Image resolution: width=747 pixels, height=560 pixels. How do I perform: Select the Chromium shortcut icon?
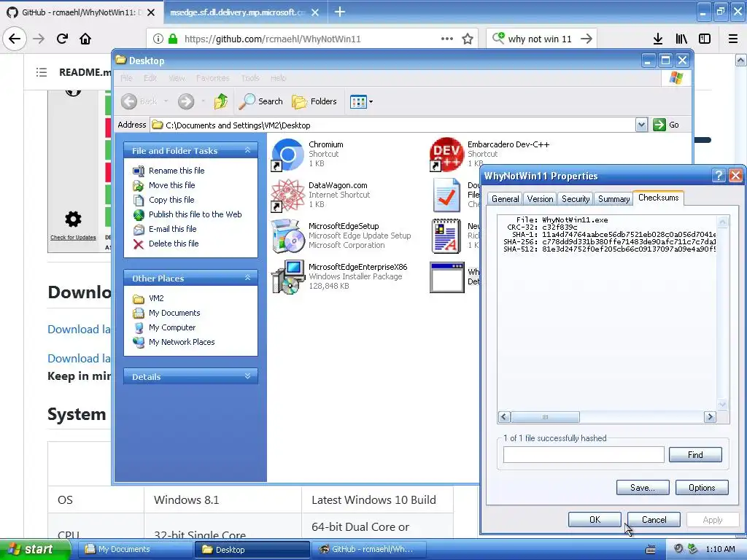point(287,155)
